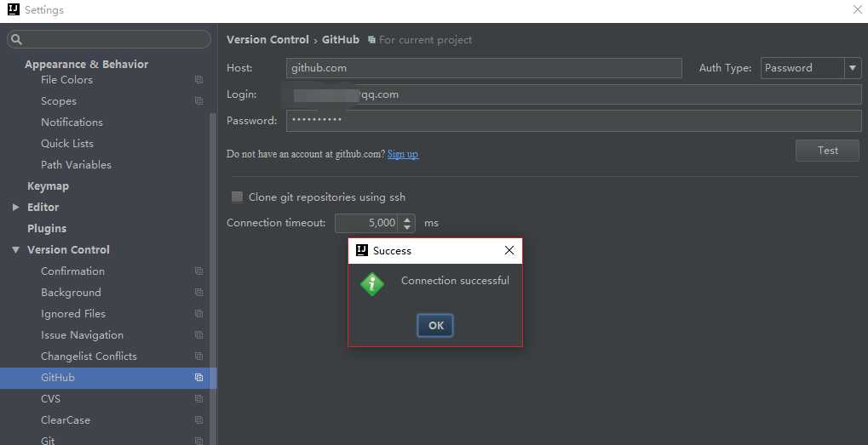
Task: Click the green info icon in Success dialog
Action: pyautogui.click(x=372, y=285)
